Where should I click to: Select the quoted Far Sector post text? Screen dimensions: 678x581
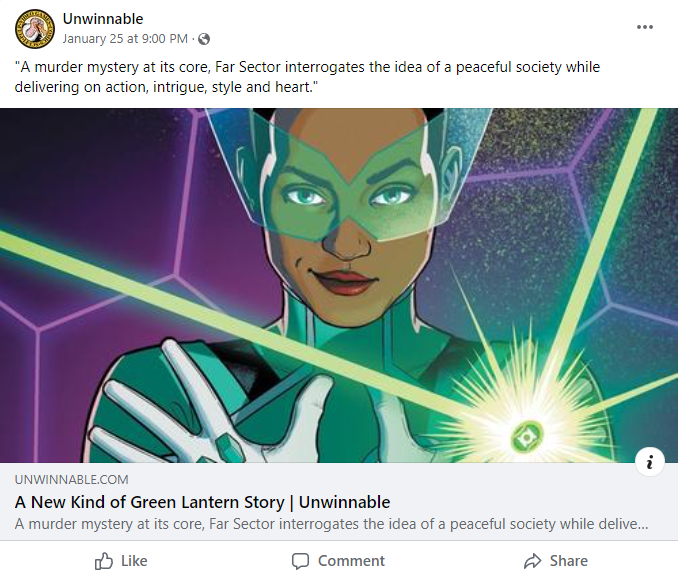(x=307, y=77)
